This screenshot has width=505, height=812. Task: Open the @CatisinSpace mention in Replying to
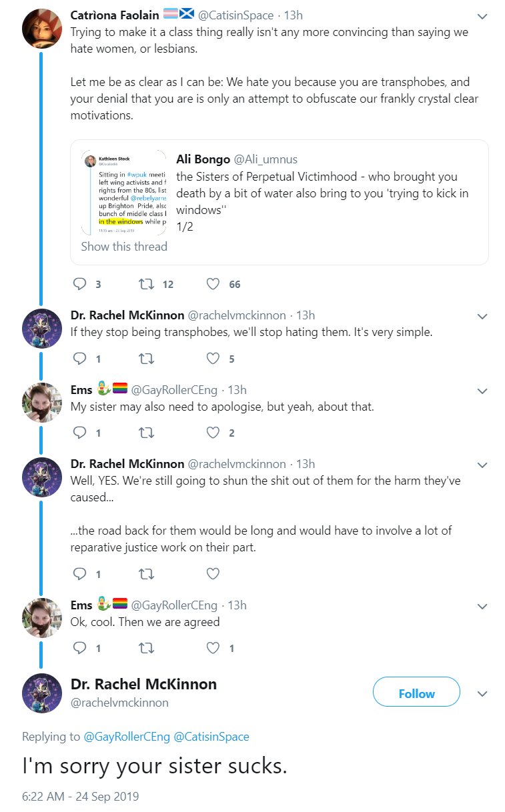[211, 737]
